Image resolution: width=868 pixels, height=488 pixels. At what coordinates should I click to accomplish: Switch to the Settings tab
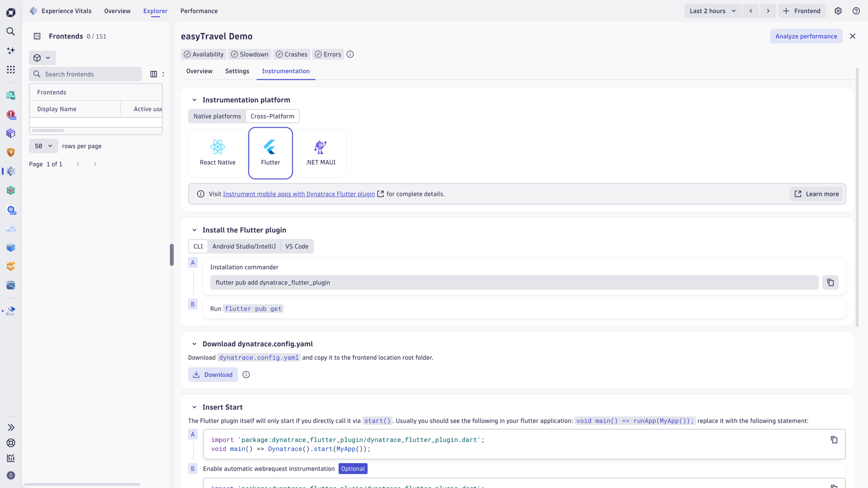pyautogui.click(x=237, y=71)
